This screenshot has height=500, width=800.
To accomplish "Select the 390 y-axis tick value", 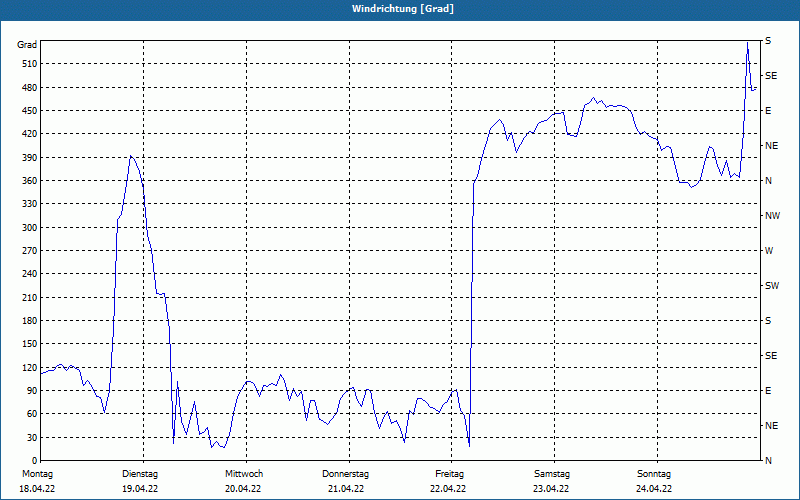I will point(30,157).
